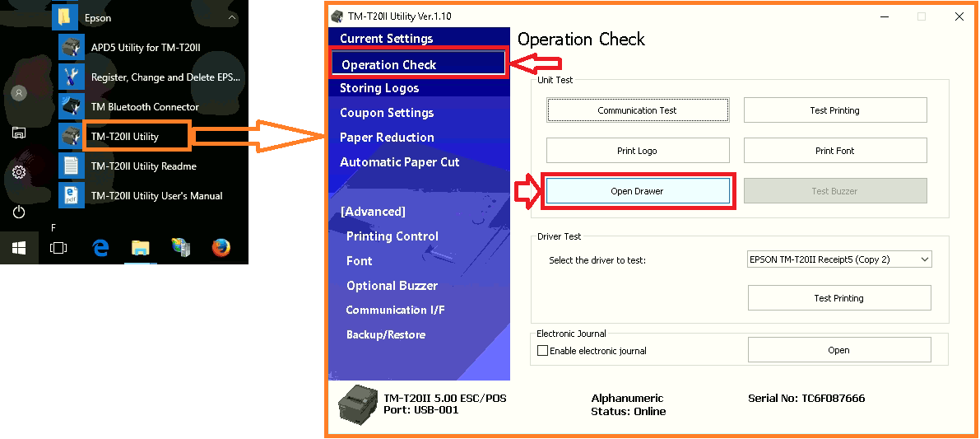Open Current Settings in the sidebar
Viewport: 980px width, 439px height.
(386, 39)
